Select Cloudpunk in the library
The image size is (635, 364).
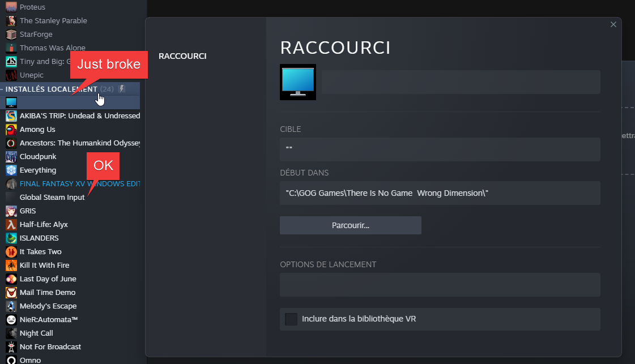(38, 156)
